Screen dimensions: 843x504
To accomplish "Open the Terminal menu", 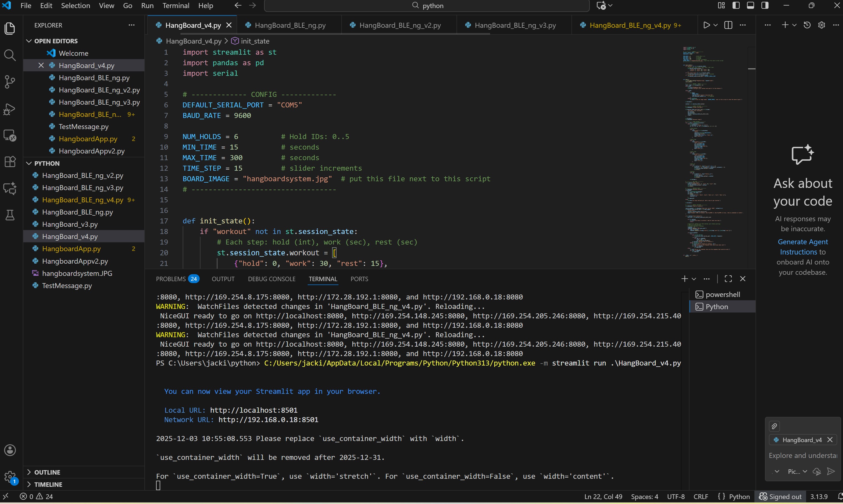I will [176, 6].
